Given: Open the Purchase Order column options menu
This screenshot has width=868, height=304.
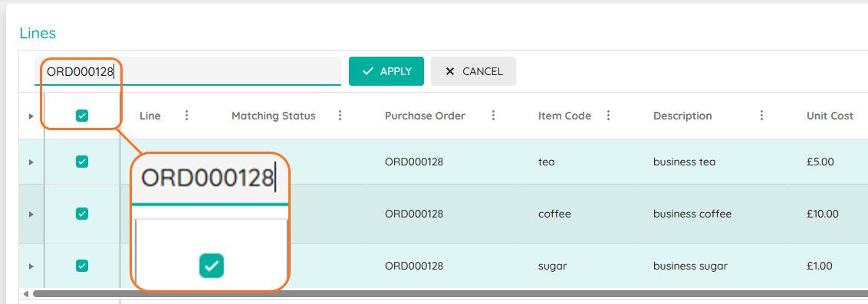Looking at the screenshot, I should tap(493, 116).
